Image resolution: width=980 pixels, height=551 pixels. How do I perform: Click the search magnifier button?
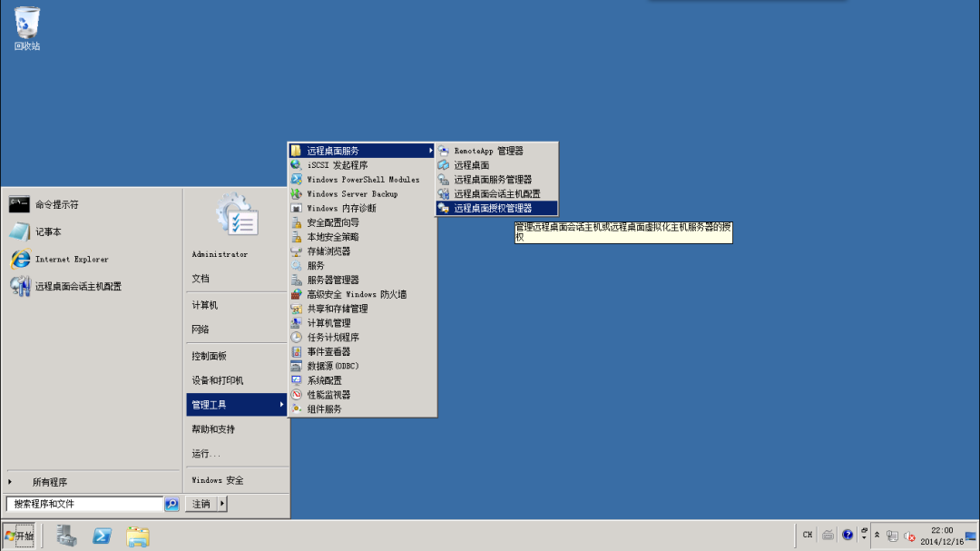tap(171, 504)
